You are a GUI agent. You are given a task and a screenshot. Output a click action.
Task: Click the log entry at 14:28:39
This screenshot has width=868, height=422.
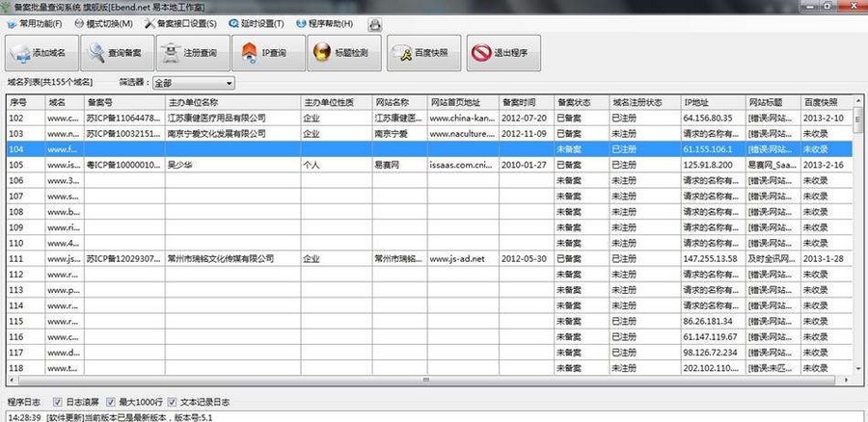click(x=110, y=417)
